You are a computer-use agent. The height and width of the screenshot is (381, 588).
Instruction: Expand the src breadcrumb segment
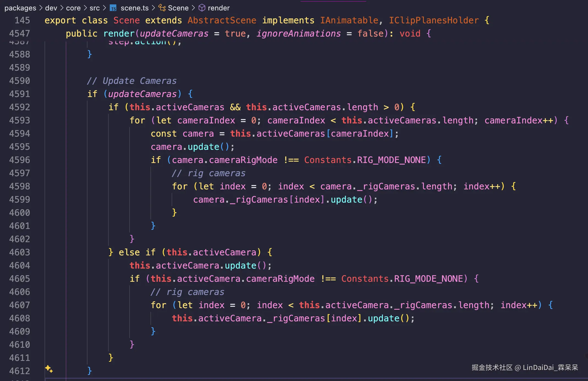(x=95, y=8)
